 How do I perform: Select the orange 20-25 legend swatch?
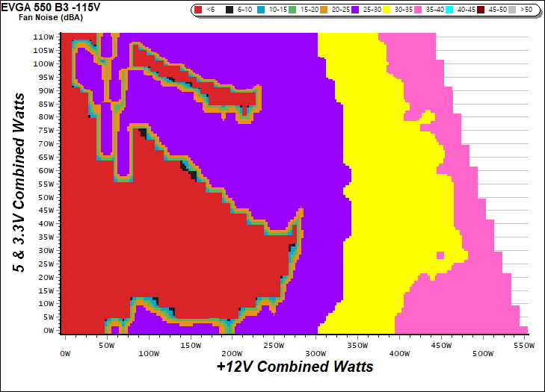pyautogui.click(x=324, y=10)
